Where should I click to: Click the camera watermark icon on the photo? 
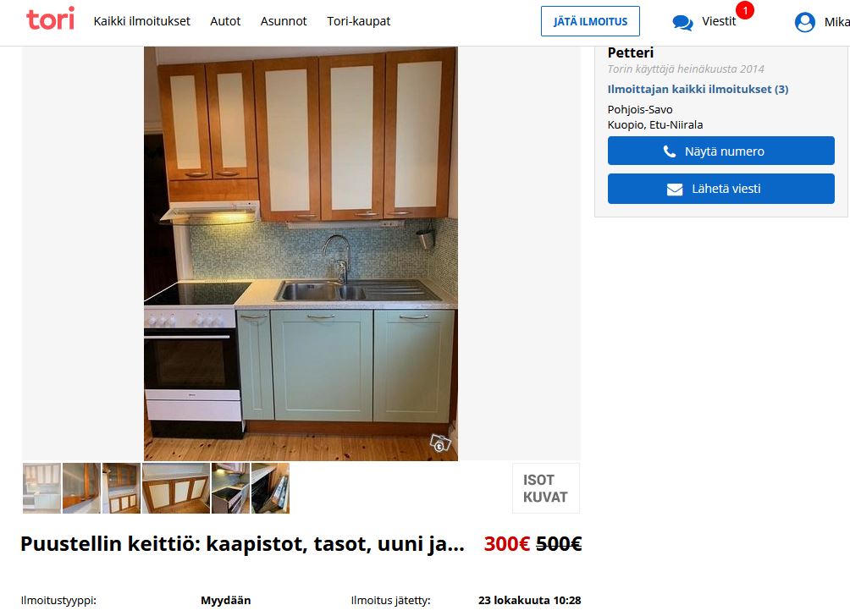(x=440, y=443)
